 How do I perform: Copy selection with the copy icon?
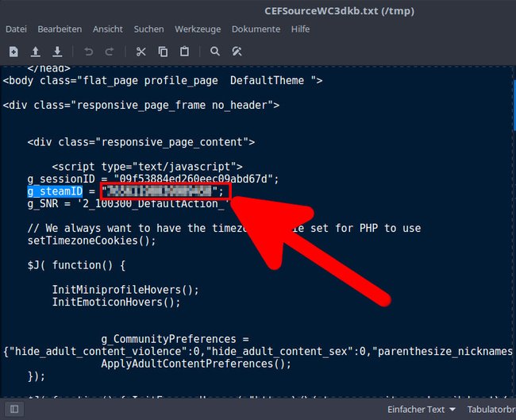tap(163, 52)
